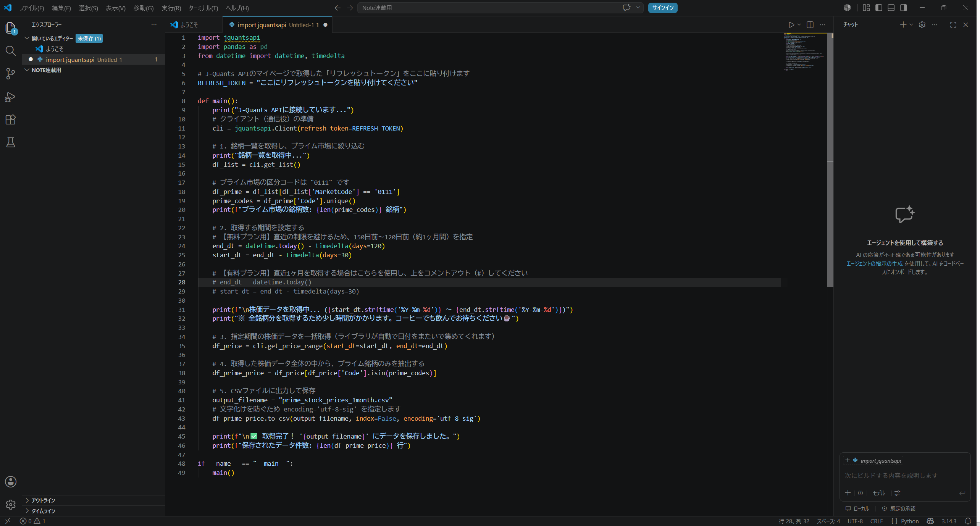Expand the タイムライン section

click(43, 511)
